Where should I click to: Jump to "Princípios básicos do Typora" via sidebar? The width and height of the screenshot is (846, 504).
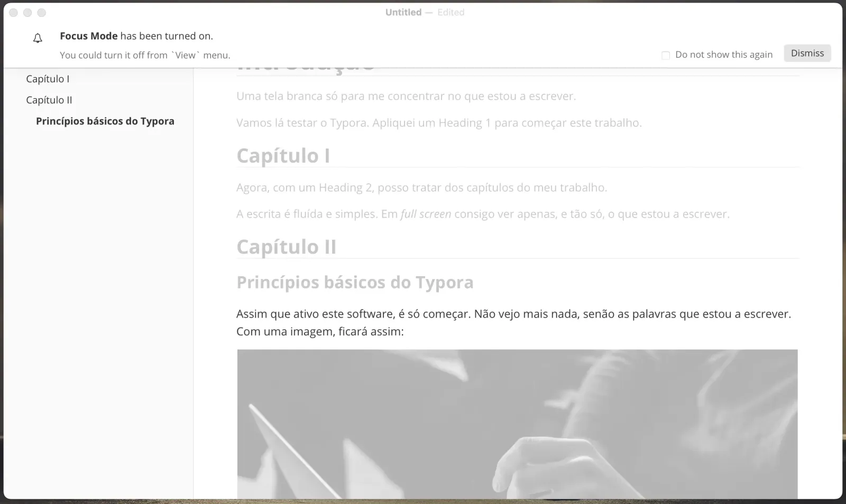click(105, 120)
